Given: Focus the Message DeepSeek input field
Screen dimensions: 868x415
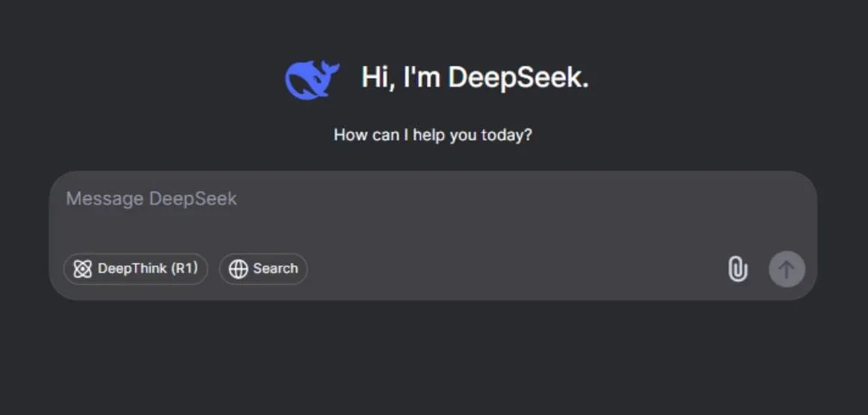Looking at the screenshot, I should point(433,210).
